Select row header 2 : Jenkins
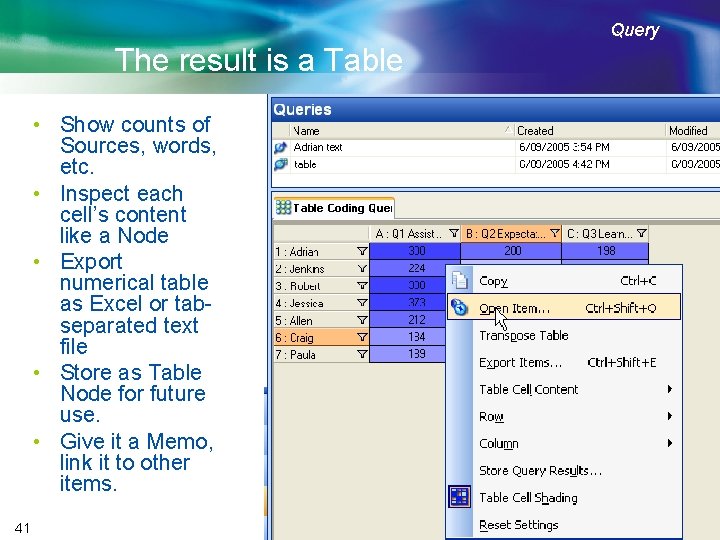This screenshot has height=540, width=720. (321, 269)
